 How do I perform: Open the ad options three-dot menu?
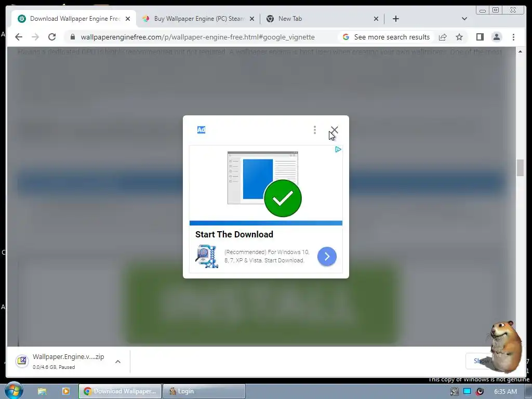(315, 129)
